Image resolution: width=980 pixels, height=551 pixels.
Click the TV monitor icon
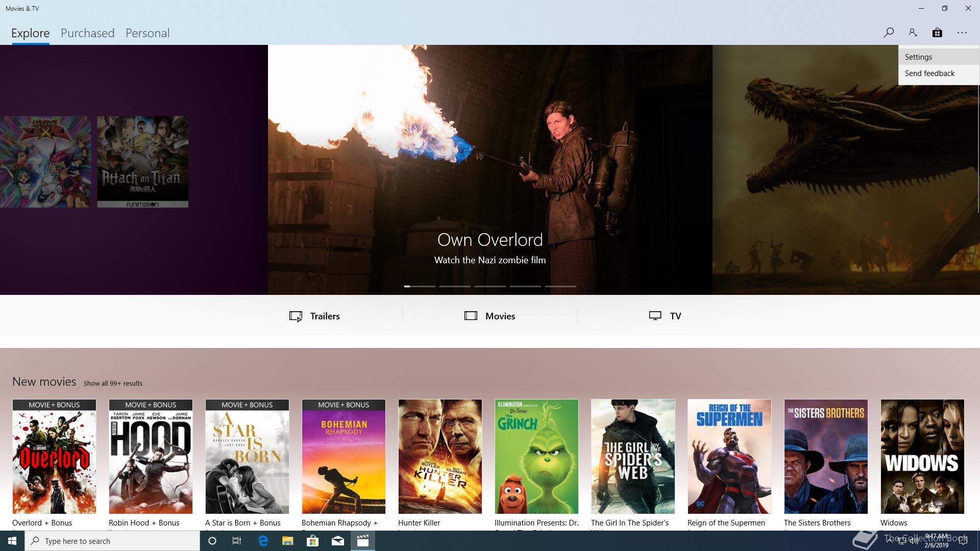(655, 316)
